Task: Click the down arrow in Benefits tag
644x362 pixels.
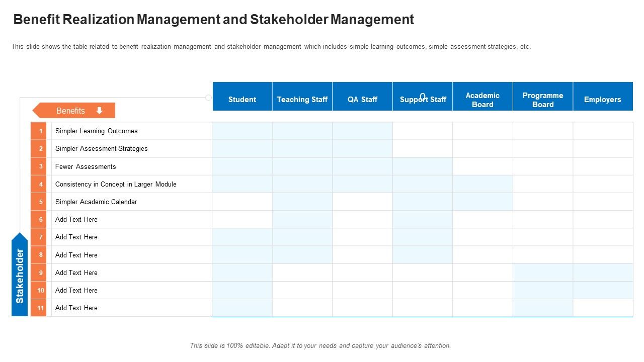Action: (x=99, y=111)
